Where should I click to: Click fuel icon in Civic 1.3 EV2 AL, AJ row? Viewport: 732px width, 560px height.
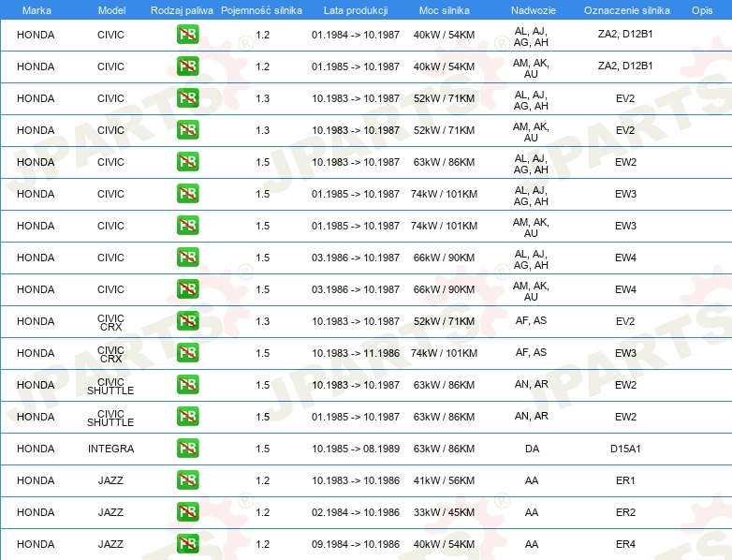[187, 98]
